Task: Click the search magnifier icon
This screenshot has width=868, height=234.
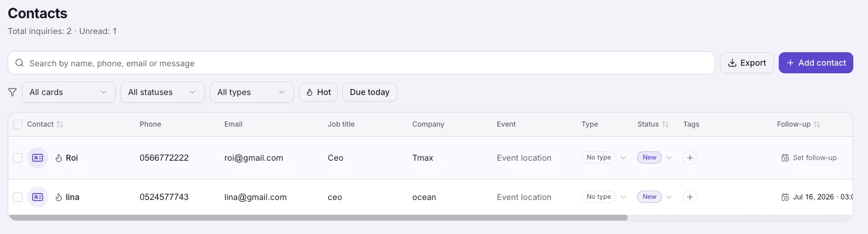Action: 19,63
